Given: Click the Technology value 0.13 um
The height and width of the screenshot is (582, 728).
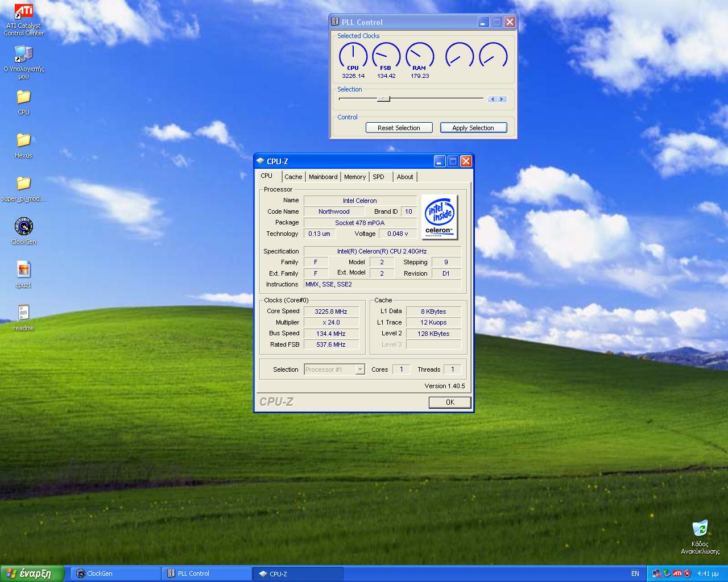Looking at the screenshot, I should point(319,234).
